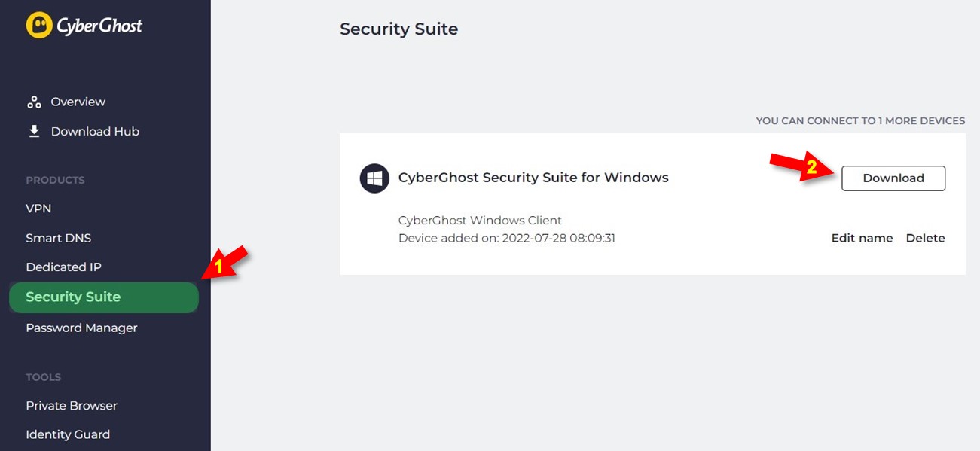This screenshot has width=980, height=451.
Task: Go to the Download Hub label
Action: tap(95, 131)
